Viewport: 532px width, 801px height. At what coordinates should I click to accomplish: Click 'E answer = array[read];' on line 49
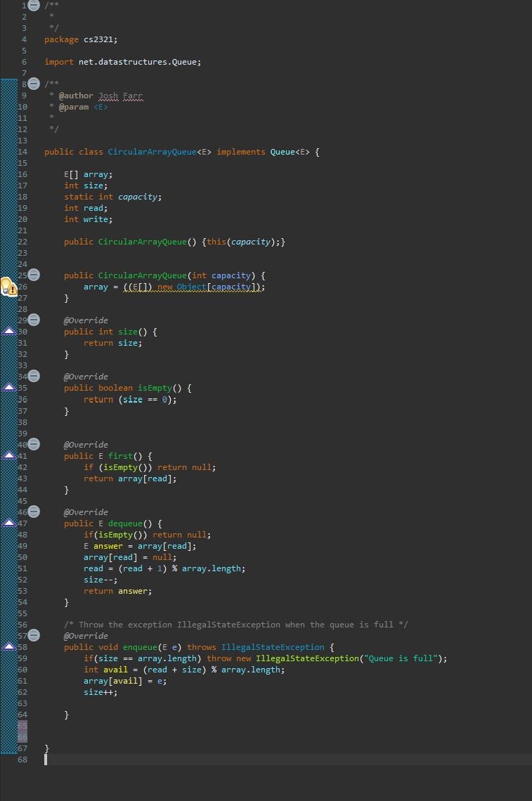[140, 546]
